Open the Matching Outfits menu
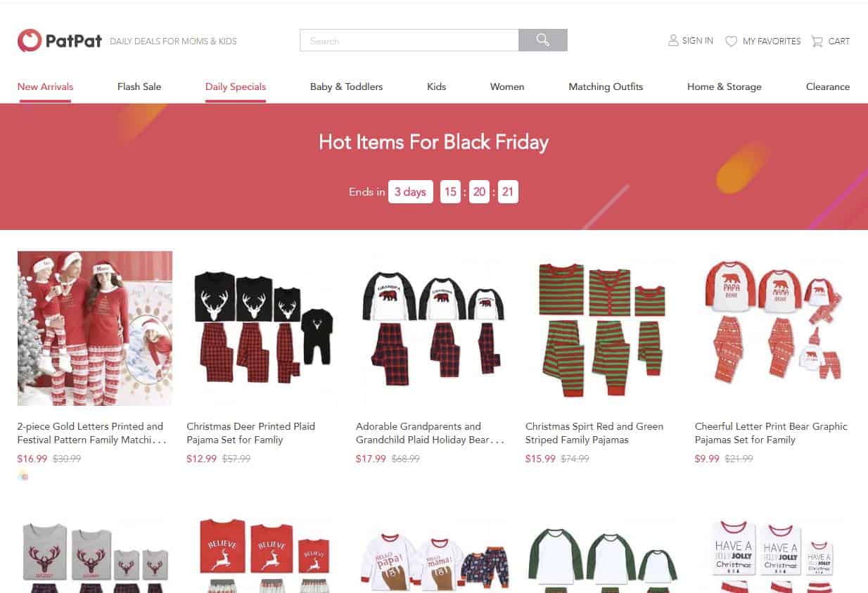868x593 pixels. pos(606,87)
